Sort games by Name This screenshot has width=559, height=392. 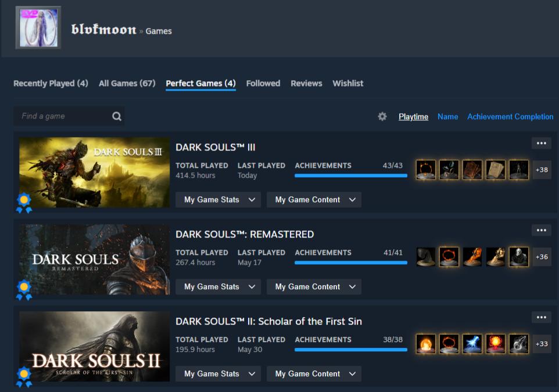[448, 117]
